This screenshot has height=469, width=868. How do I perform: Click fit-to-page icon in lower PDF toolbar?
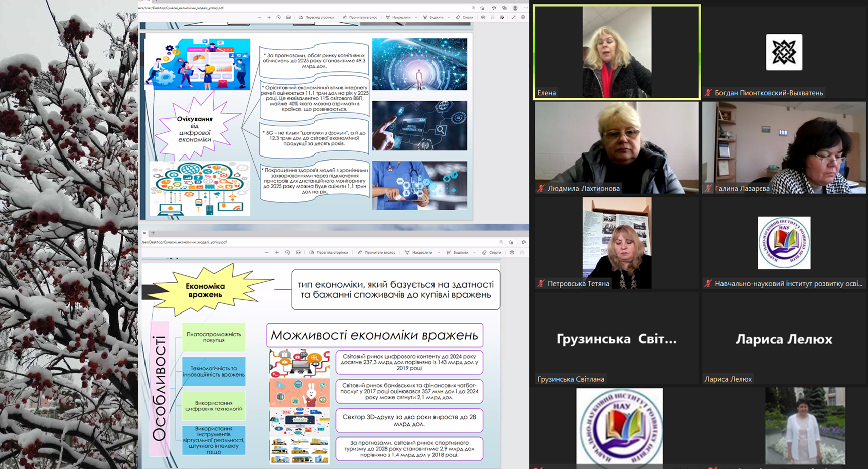point(298,252)
